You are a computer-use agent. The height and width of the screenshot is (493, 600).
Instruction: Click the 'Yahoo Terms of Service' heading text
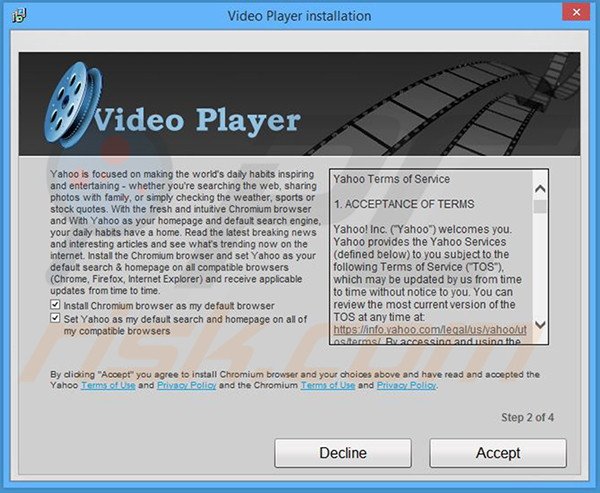[x=391, y=179]
